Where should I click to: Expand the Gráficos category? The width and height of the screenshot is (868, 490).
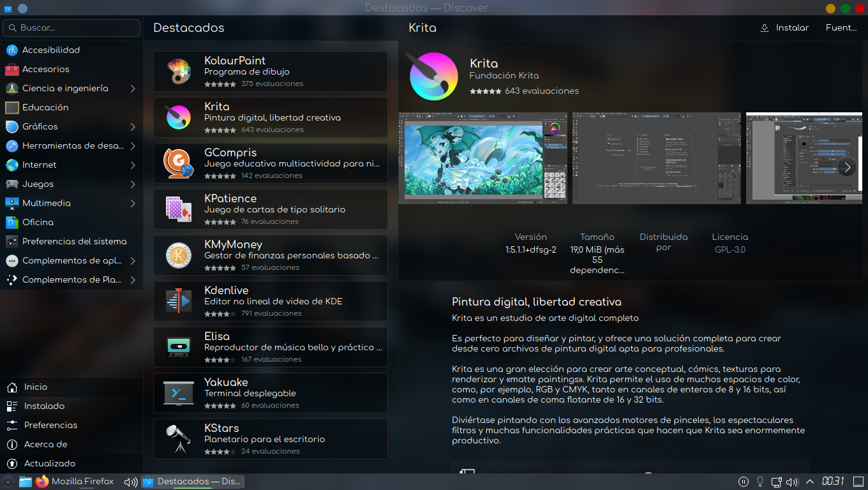133,127
